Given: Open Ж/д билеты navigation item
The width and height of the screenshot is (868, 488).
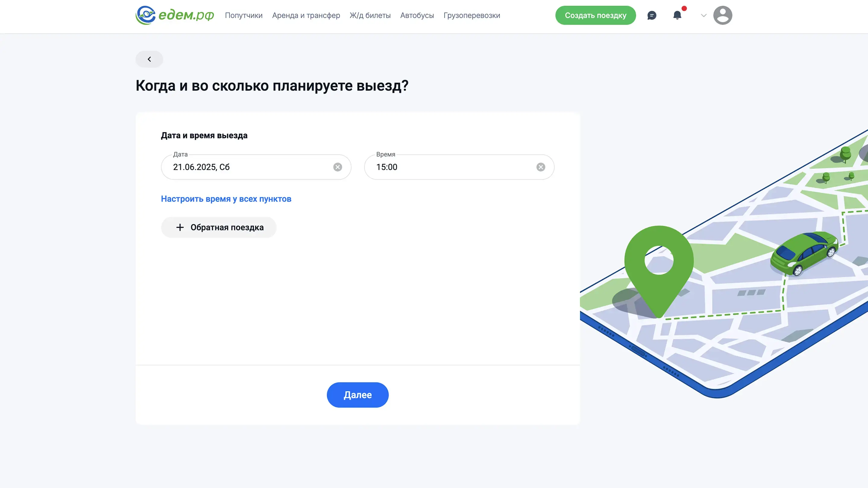Looking at the screenshot, I should point(370,15).
